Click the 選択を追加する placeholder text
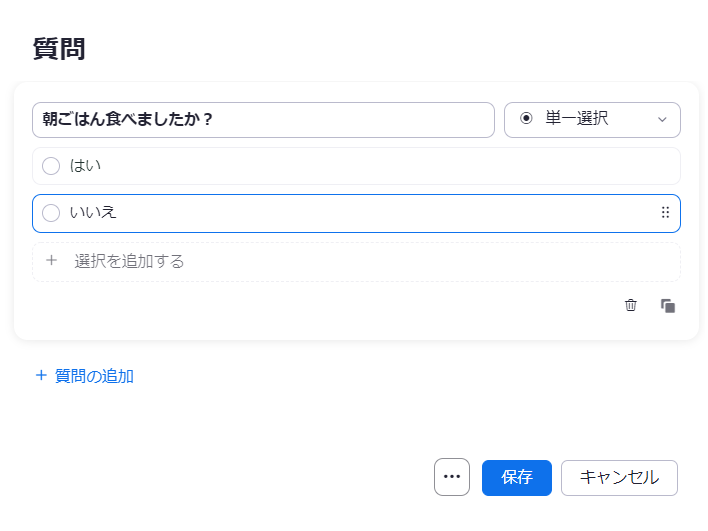Image resolution: width=708 pixels, height=531 pixels. (x=130, y=261)
